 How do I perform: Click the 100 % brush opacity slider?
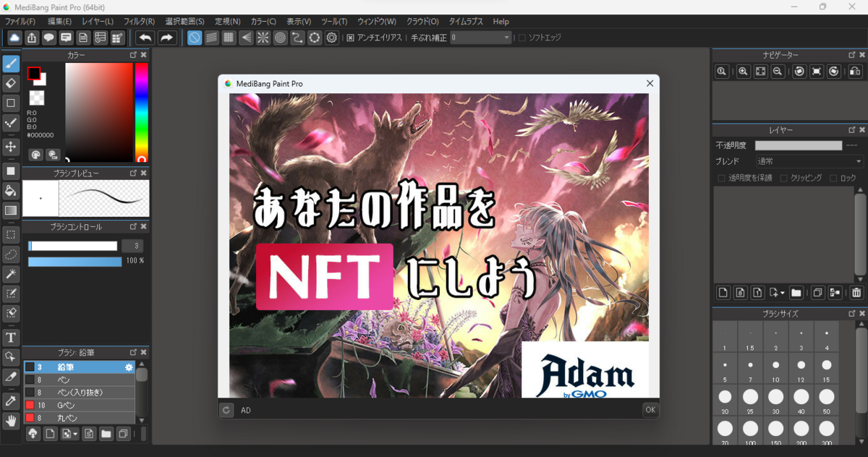click(75, 261)
